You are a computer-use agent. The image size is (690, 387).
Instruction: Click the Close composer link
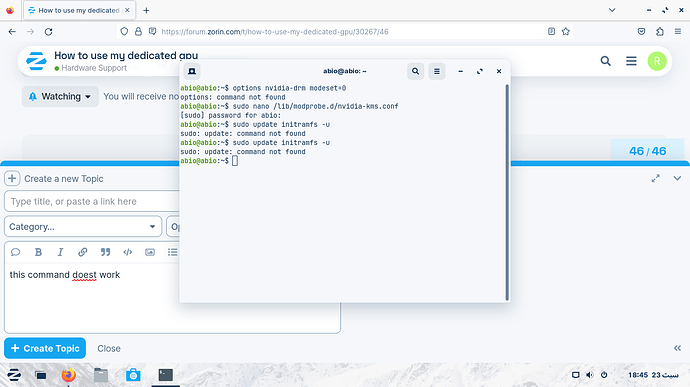109,348
